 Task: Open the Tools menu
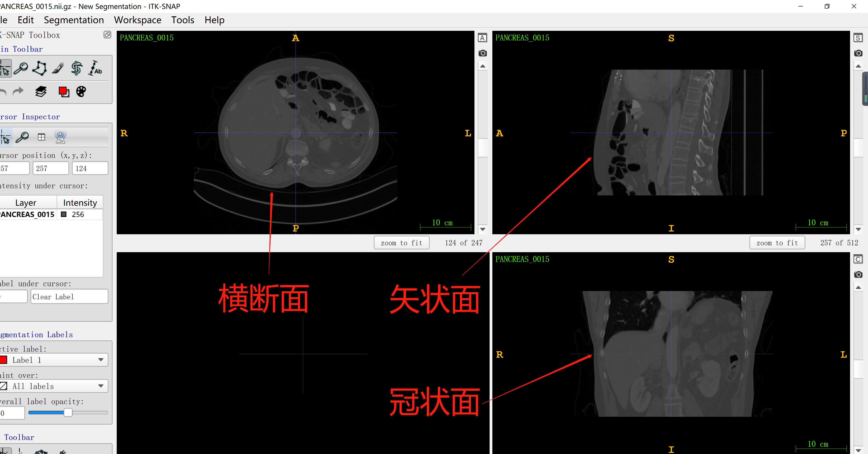click(x=183, y=20)
